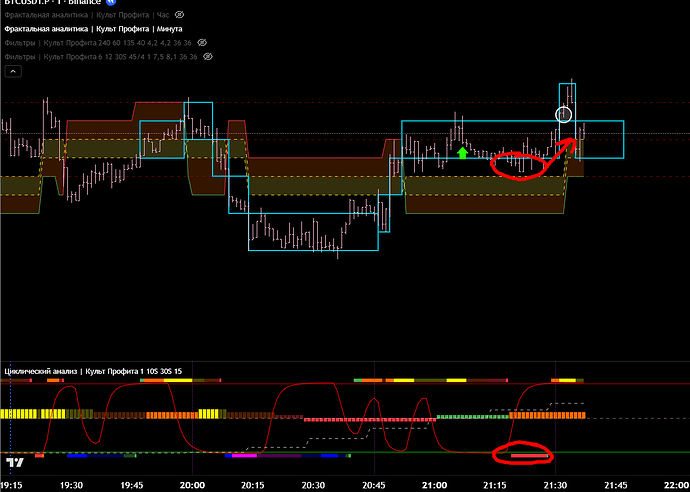Screen dimensions: 690x492
Task: Collapse the indicator legend with chevron button
Action: click(x=14, y=73)
